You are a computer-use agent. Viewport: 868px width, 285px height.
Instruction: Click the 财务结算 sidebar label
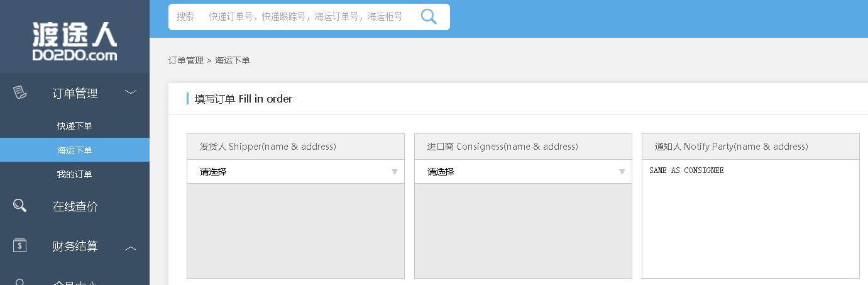tap(75, 246)
